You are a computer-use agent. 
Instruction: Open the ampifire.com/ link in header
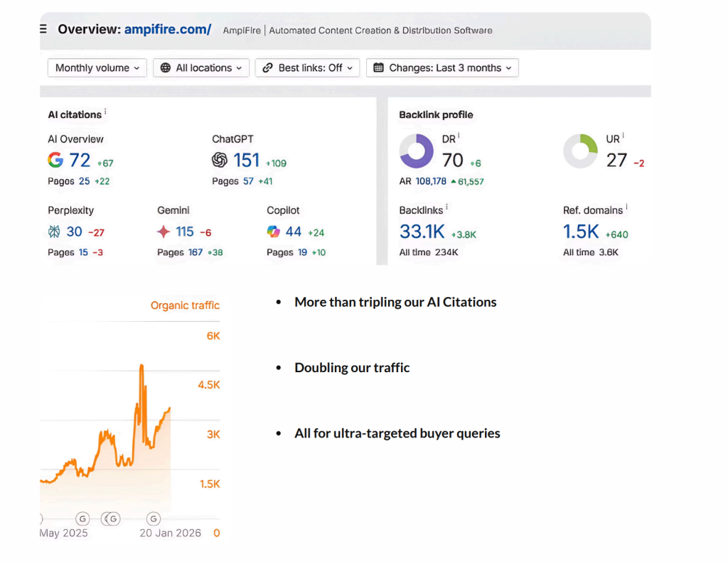tap(168, 29)
